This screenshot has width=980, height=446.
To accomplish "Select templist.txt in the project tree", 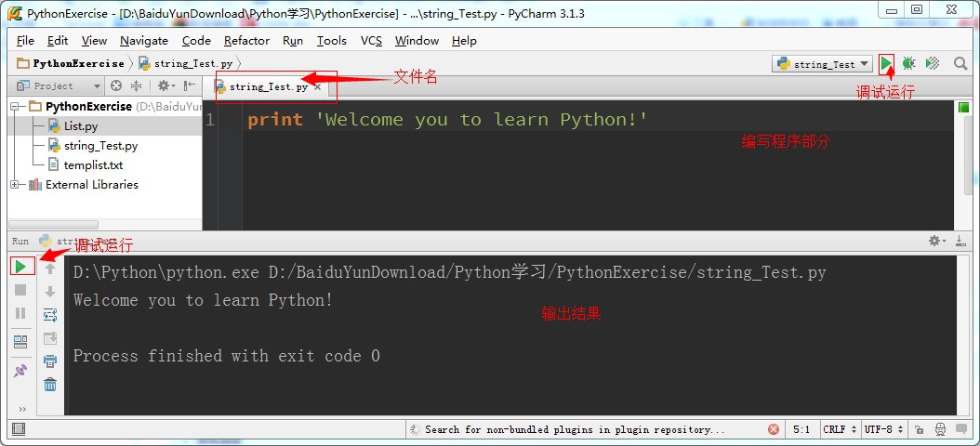I will (x=93, y=164).
